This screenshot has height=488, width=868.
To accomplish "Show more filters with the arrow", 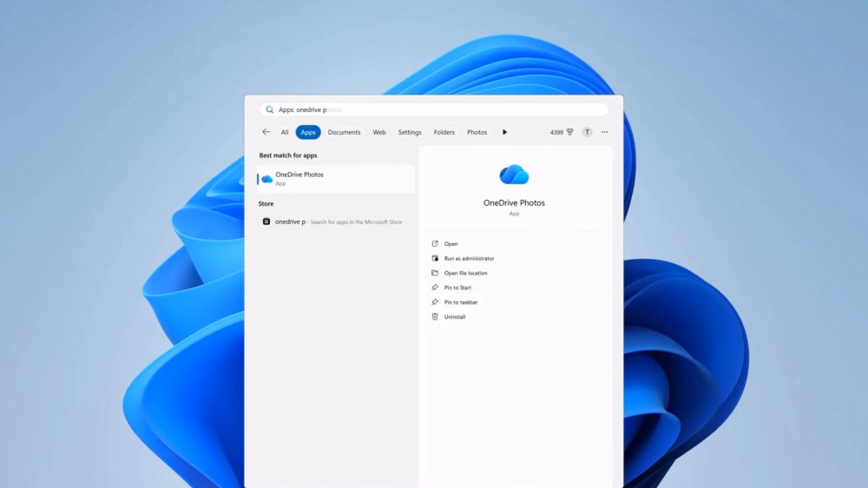I will pyautogui.click(x=504, y=132).
